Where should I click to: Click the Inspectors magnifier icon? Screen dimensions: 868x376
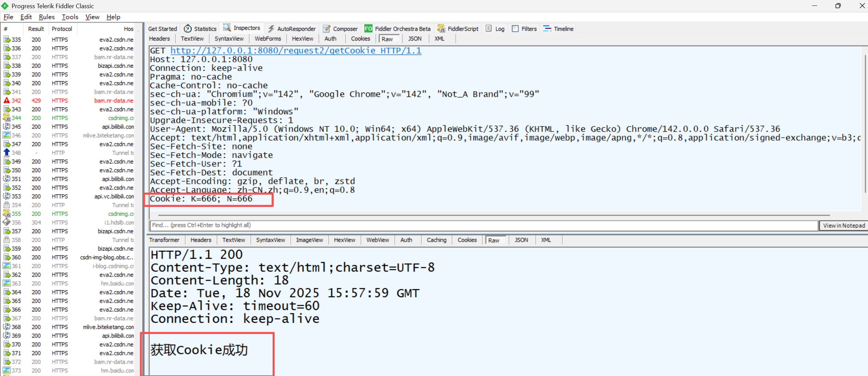[227, 28]
